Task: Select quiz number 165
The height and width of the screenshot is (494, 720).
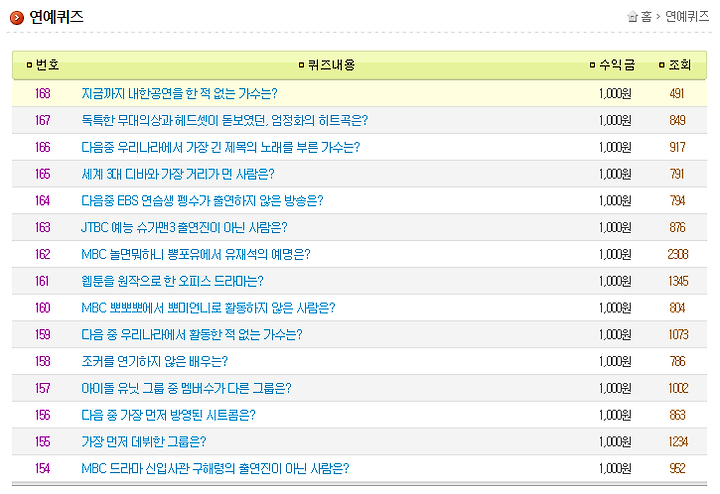Action: pos(43,174)
